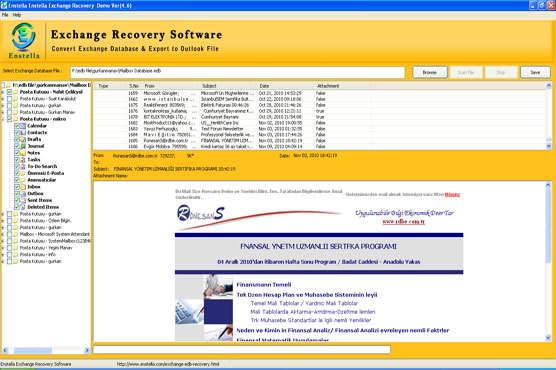This screenshot has height=370, width=556.
Task: Select the message row with subject Test Forum Newsletter
Action: 319,129
